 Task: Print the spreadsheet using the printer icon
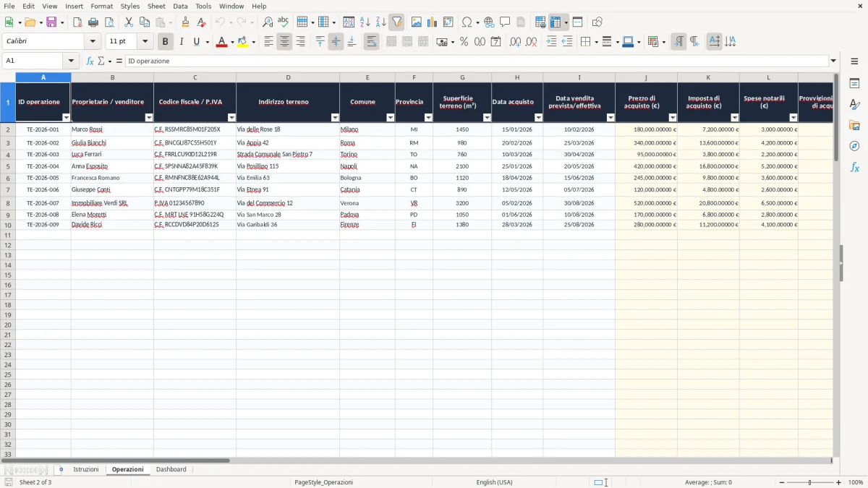[93, 22]
